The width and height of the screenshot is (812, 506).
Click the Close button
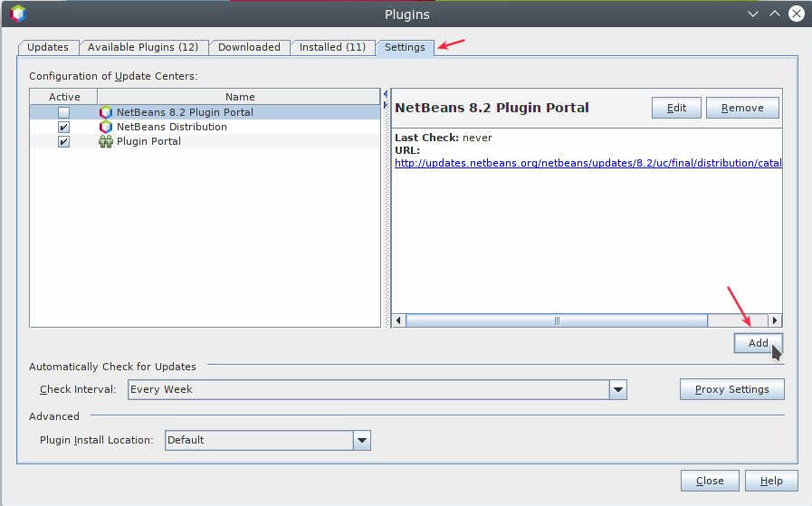(x=710, y=481)
